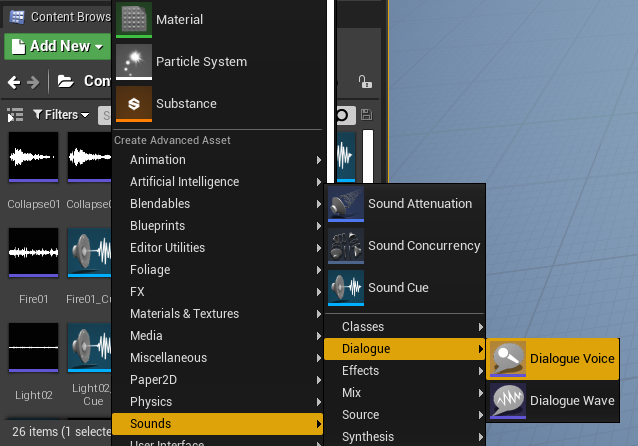Expand the FX submenu

click(x=218, y=292)
